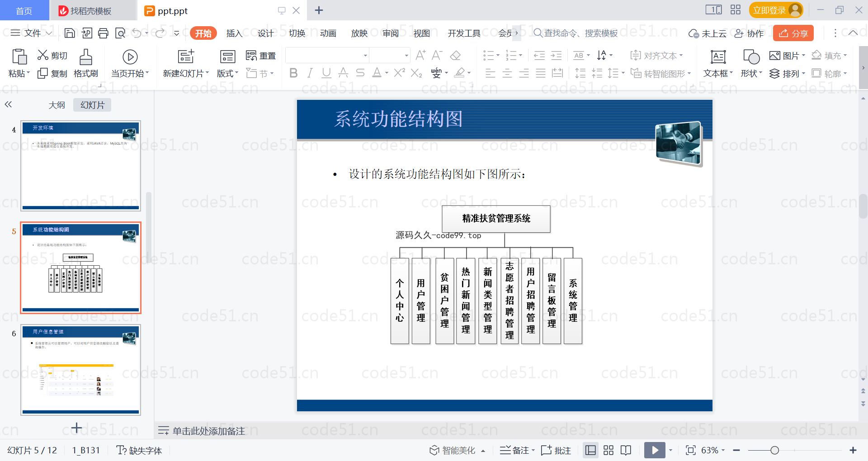The image size is (868, 461).
Task: Switch to slide sorter view
Action: pos(609,450)
